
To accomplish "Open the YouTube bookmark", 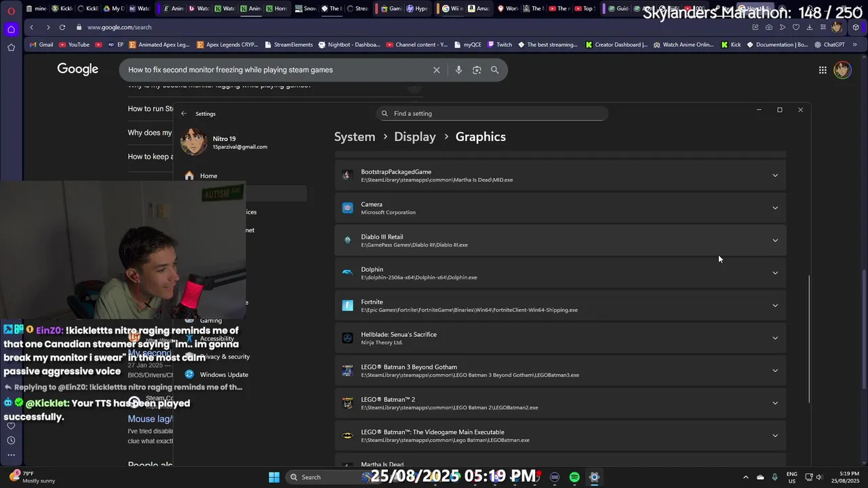I will [x=75, y=45].
